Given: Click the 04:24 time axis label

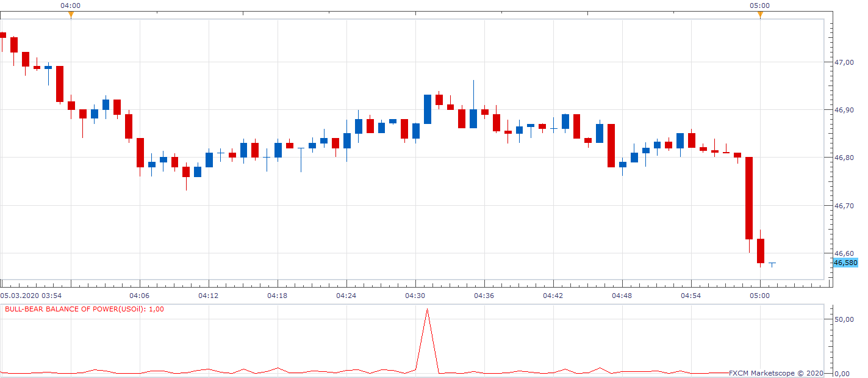Looking at the screenshot, I should pyautogui.click(x=346, y=295).
